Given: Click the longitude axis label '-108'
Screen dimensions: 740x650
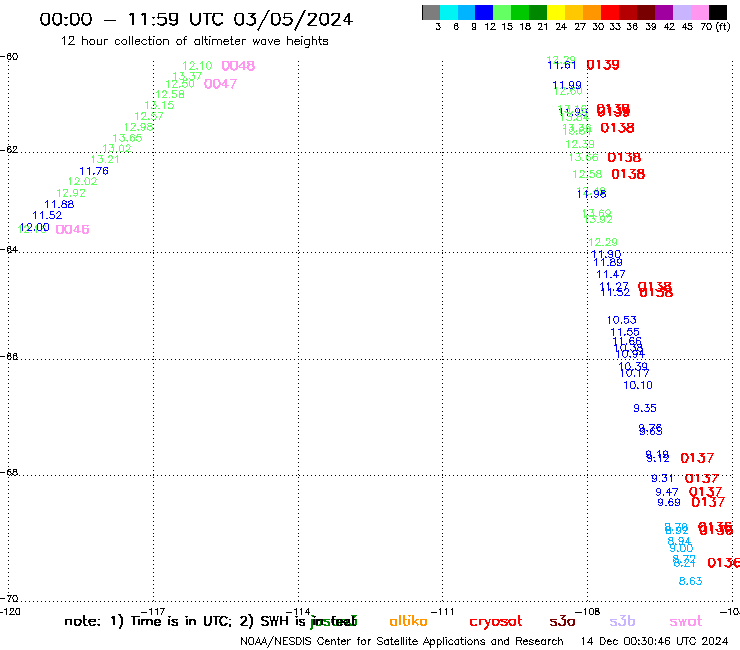Looking at the screenshot, I should click(x=588, y=611).
